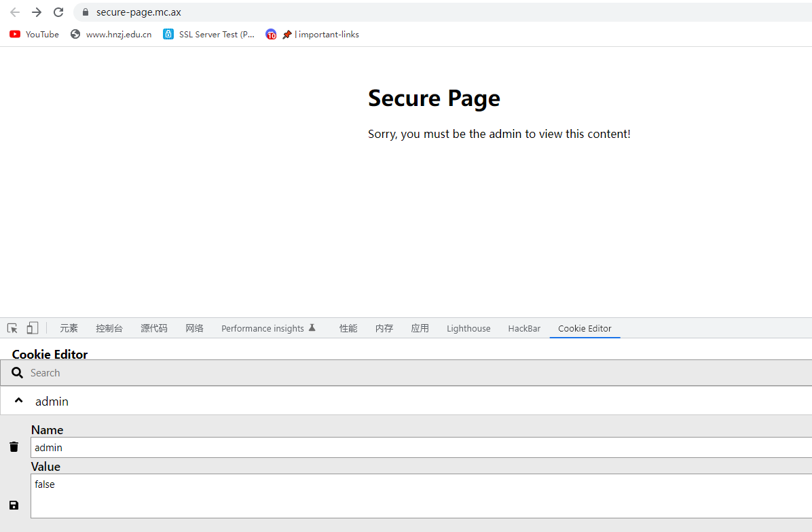Delete the admin cookie with trash icon
812x532 pixels.
point(14,446)
